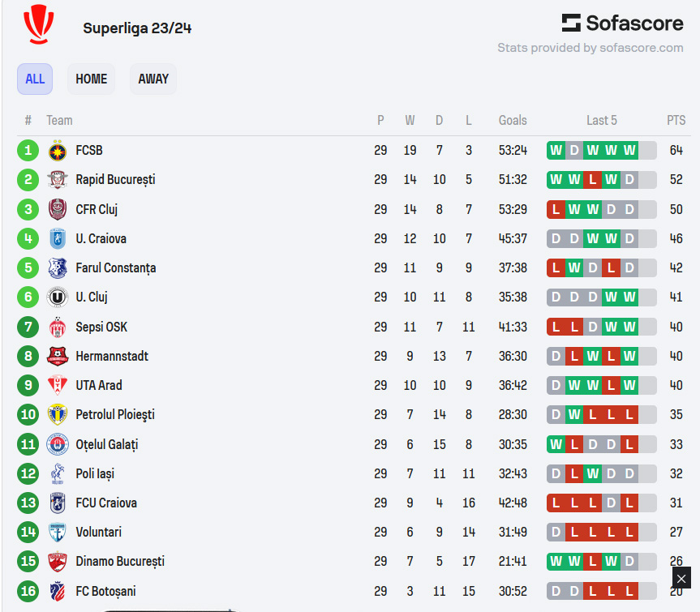Click the Sepsi OSK team logo
Viewport: 700px width, 612px height.
point(58,327)
